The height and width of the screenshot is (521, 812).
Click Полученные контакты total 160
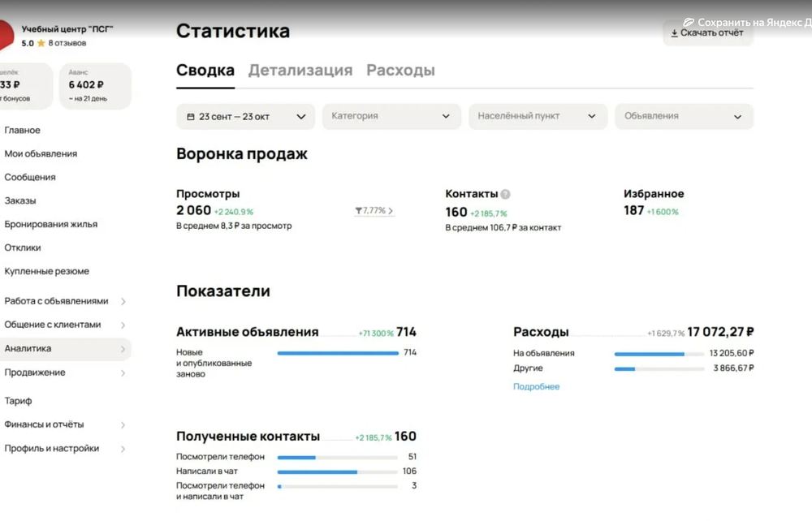tap(405, 436)
